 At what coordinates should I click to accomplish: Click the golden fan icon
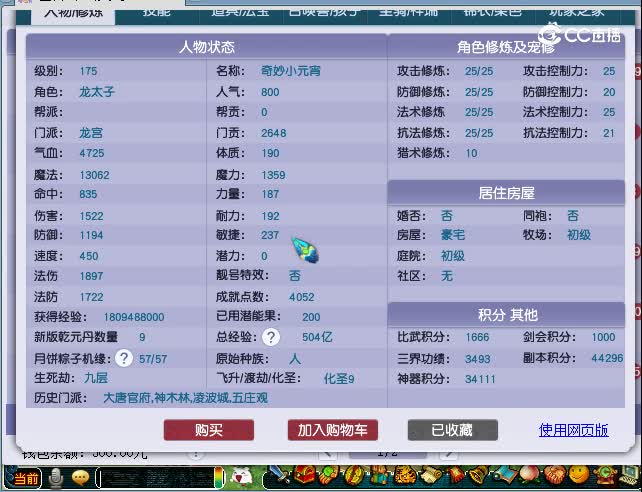[353, 475]
